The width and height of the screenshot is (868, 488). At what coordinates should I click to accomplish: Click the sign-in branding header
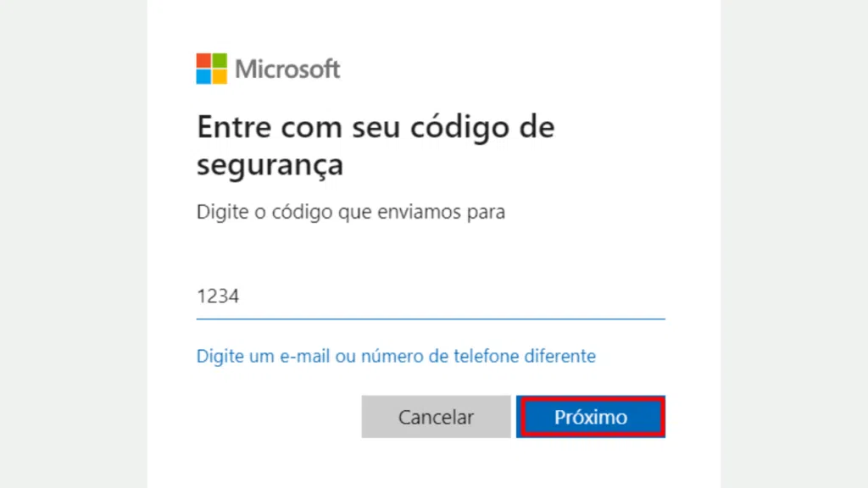click(x=268, y=68)
